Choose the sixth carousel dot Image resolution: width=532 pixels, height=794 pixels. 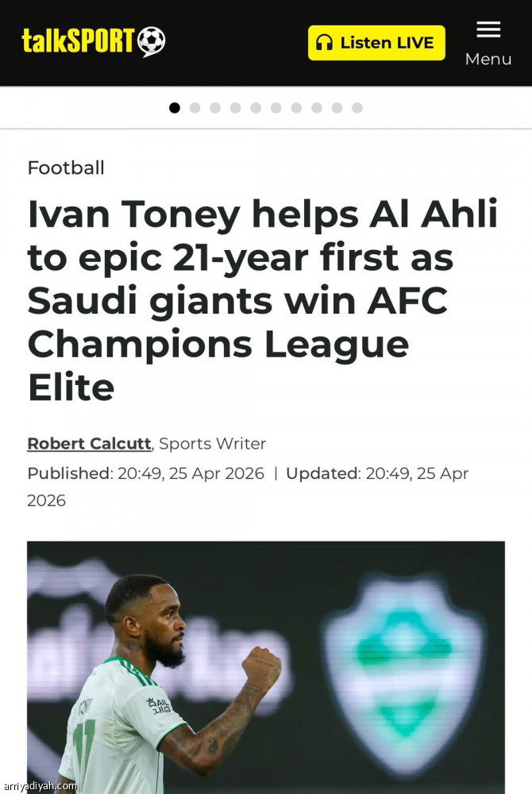point(276,108)
